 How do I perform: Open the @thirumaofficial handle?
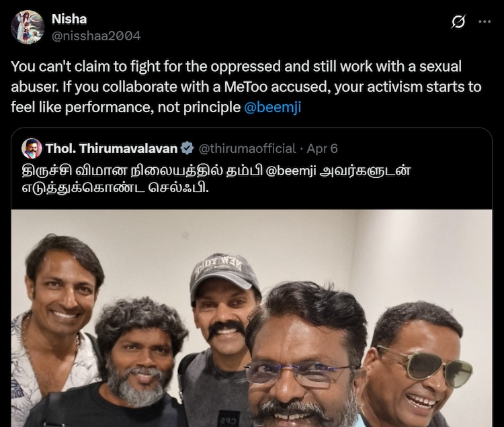tap(247, 148)
